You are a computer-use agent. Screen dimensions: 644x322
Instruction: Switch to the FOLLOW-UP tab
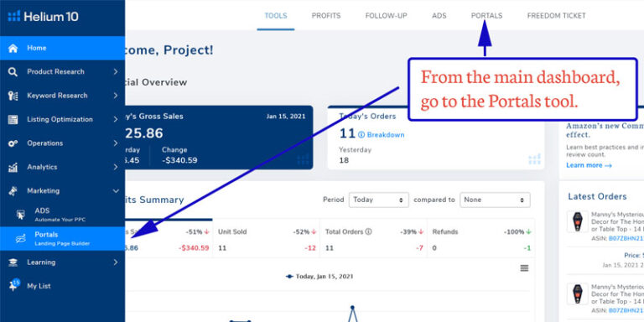[x=386, y=16]
